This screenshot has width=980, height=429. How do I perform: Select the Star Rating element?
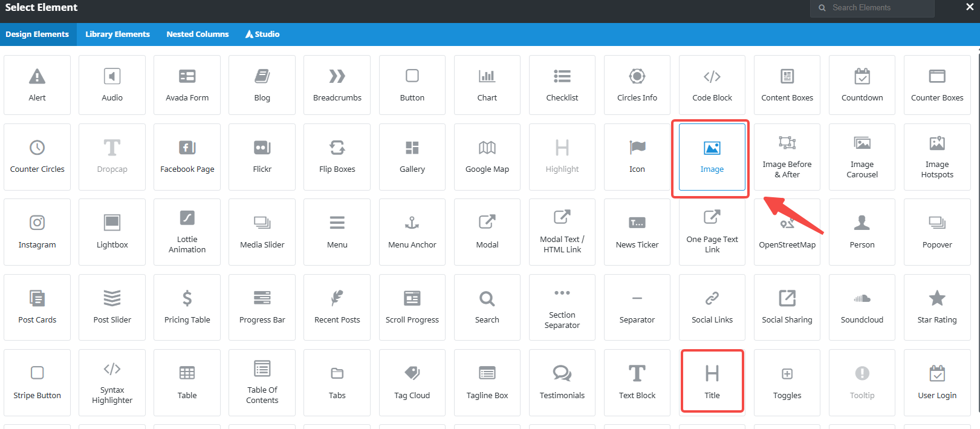pos(936,307)
